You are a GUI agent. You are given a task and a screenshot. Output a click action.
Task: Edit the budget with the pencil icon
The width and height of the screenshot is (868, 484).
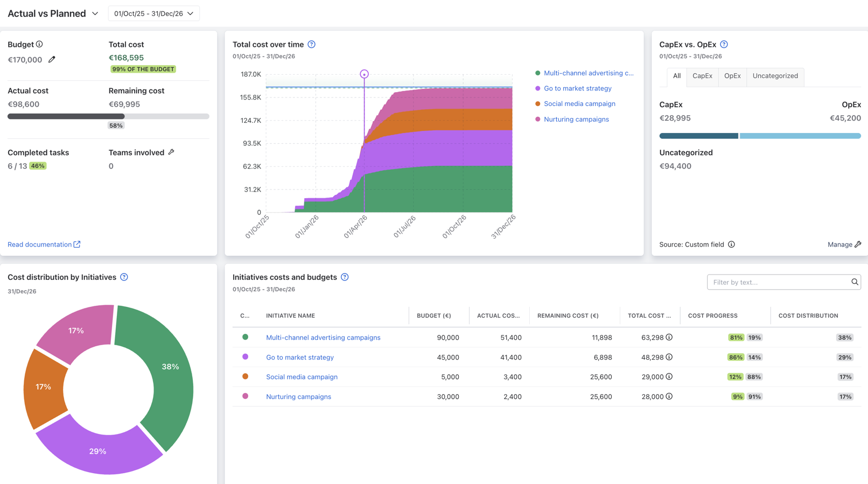[52, 60]
